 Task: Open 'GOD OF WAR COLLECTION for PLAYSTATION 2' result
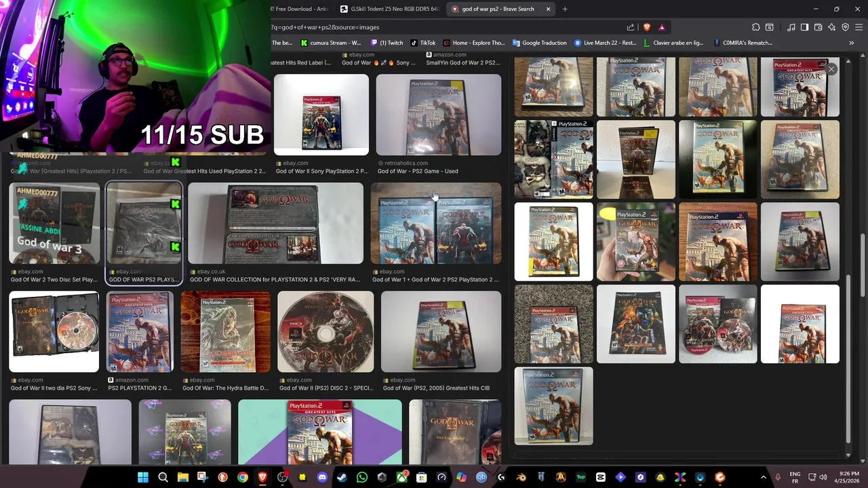point(275,223)
